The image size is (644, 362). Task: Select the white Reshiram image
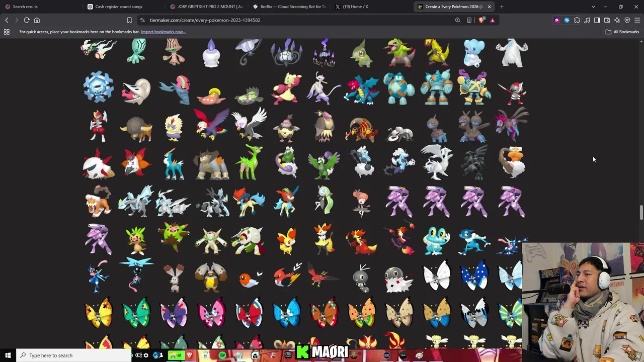click(436, 162)
